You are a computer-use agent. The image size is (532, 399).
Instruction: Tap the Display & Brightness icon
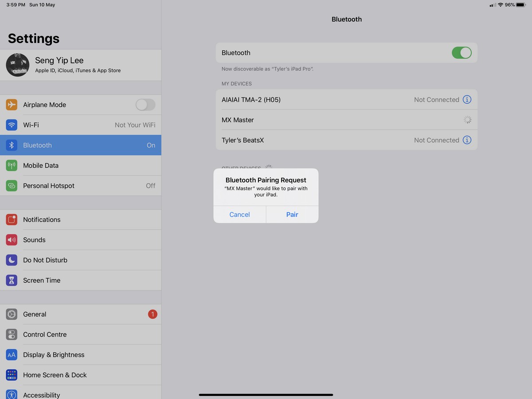point(12,355)
